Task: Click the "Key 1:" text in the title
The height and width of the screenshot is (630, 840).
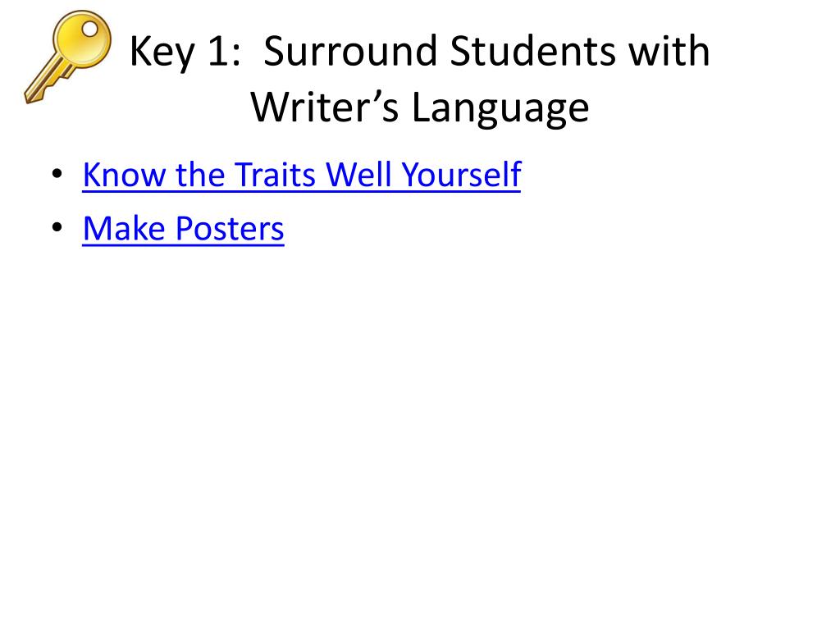Action: 185,52
